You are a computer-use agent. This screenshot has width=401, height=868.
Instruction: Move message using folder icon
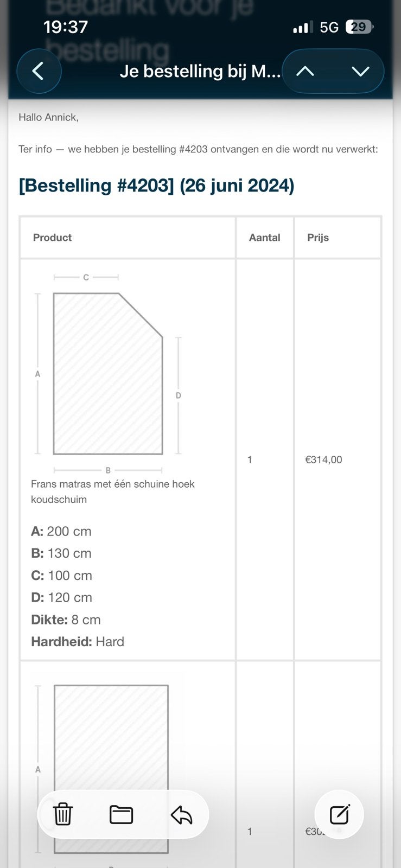(x=121, y=814)
